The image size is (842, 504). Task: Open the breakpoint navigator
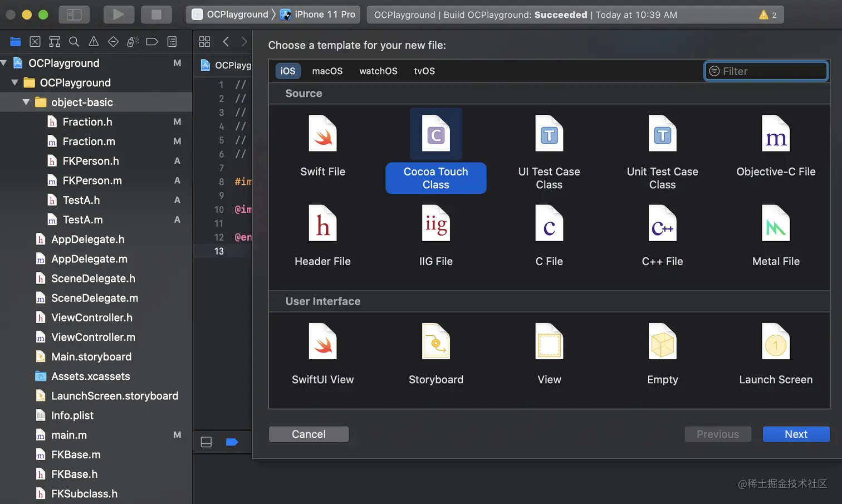(x=152, y=42)
